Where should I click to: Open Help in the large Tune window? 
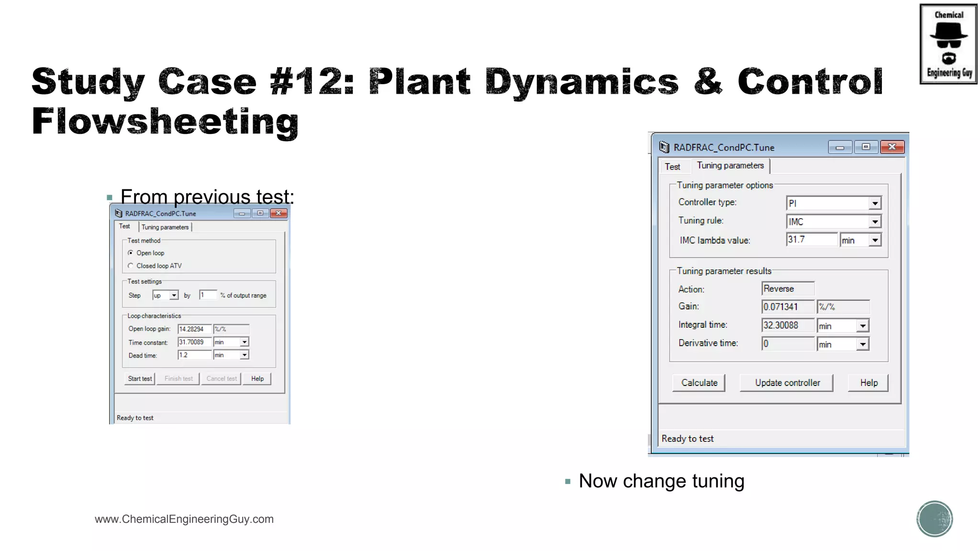point(869,383)
